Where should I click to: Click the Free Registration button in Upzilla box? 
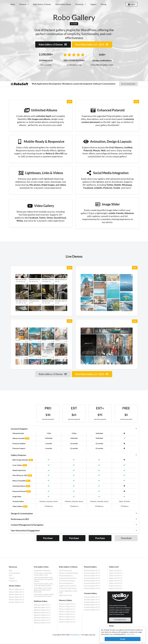[120, 619]
